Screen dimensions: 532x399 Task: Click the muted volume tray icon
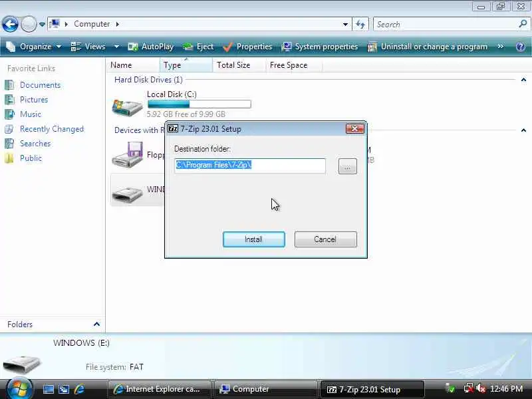tap(480, 388)
